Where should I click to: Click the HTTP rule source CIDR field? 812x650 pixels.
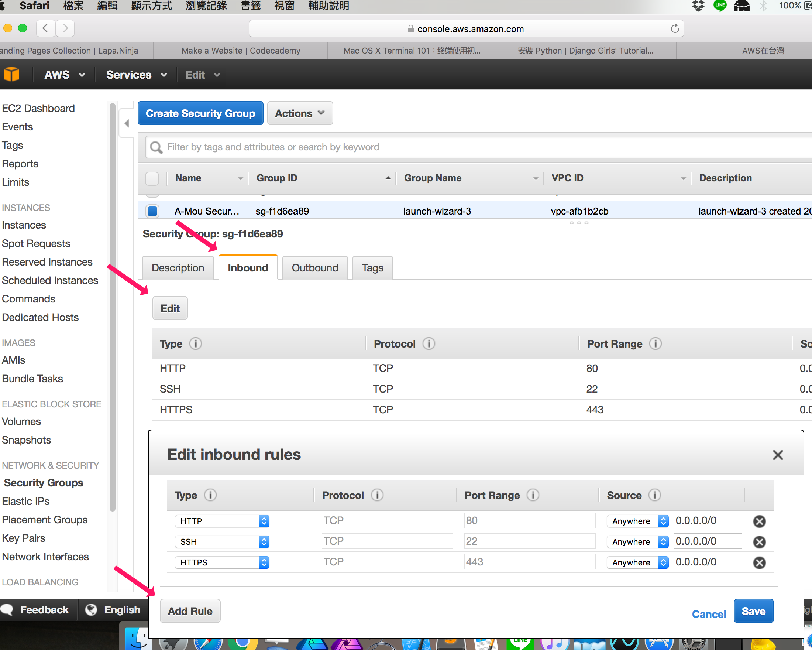pos(708,520)
